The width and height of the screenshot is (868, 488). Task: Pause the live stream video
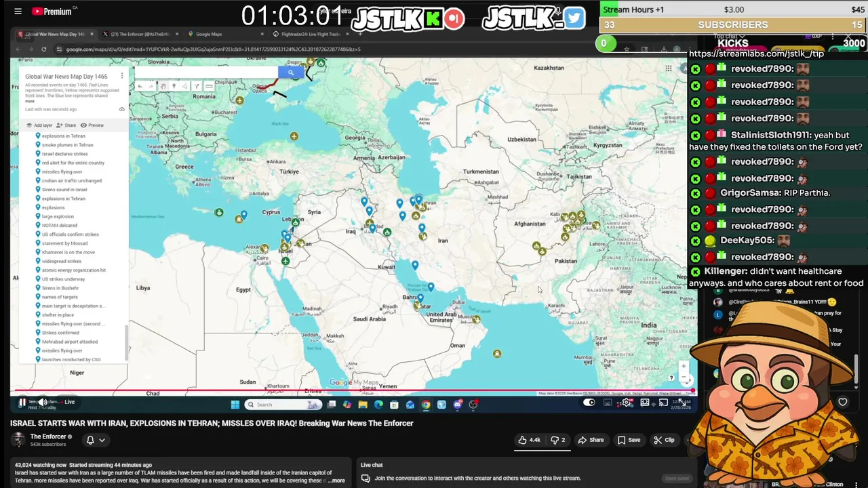tap(22, 402)
